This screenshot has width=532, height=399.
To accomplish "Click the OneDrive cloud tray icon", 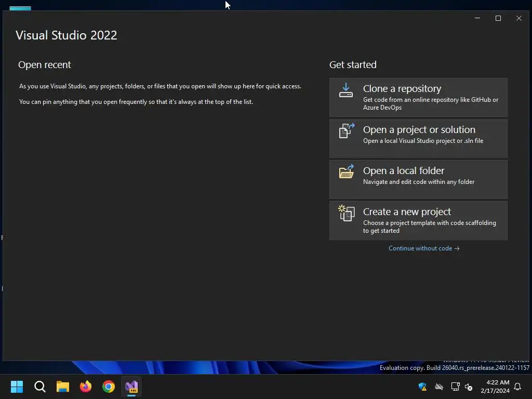I will click(x=439, y=387).
